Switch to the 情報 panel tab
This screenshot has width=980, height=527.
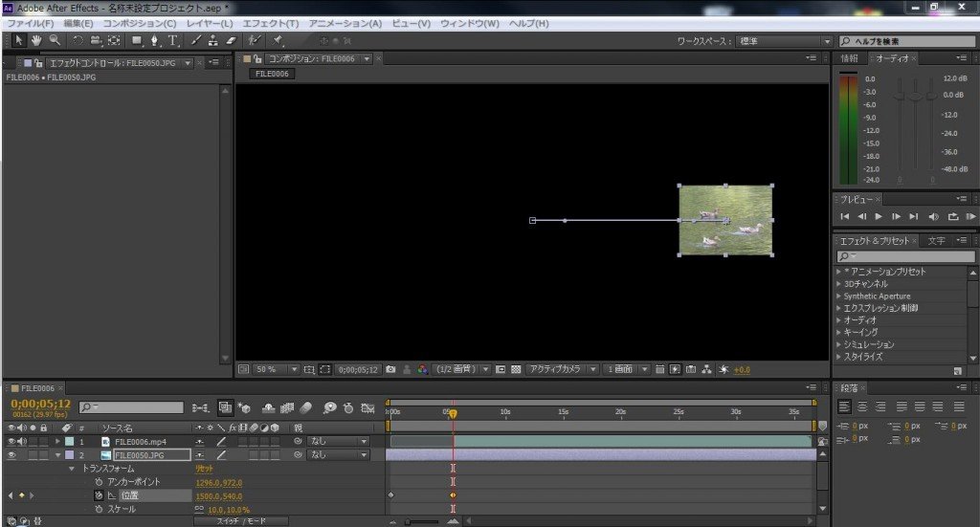849,58
